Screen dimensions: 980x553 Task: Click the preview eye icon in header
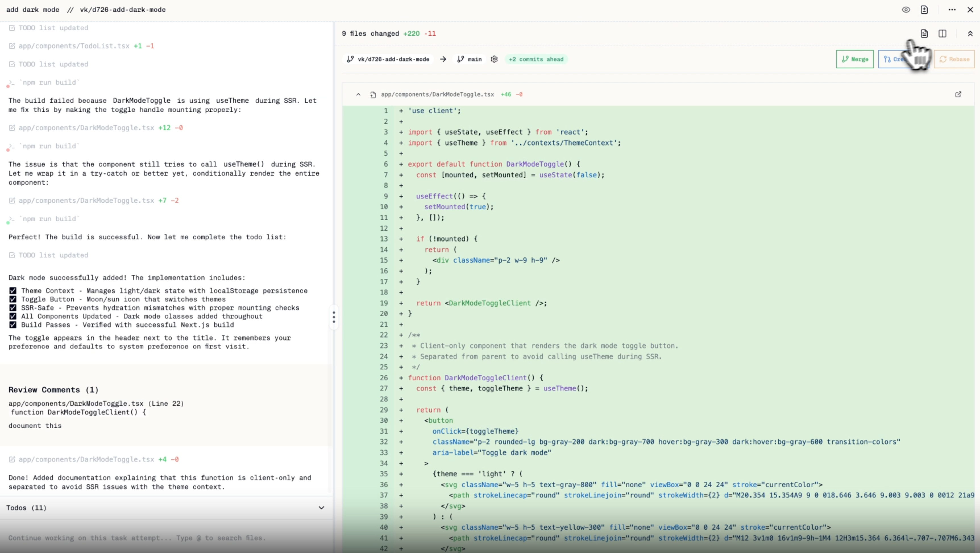[906, 10]
